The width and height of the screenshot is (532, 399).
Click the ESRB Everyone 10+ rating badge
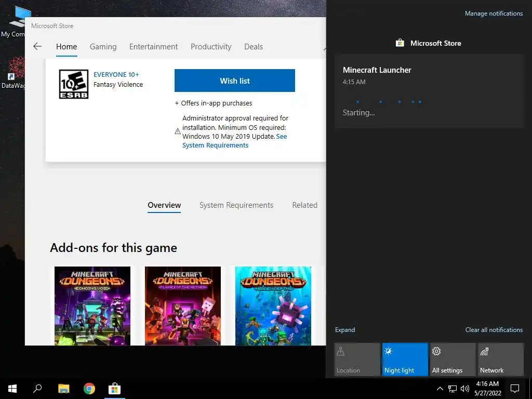[x=74, y=84]
